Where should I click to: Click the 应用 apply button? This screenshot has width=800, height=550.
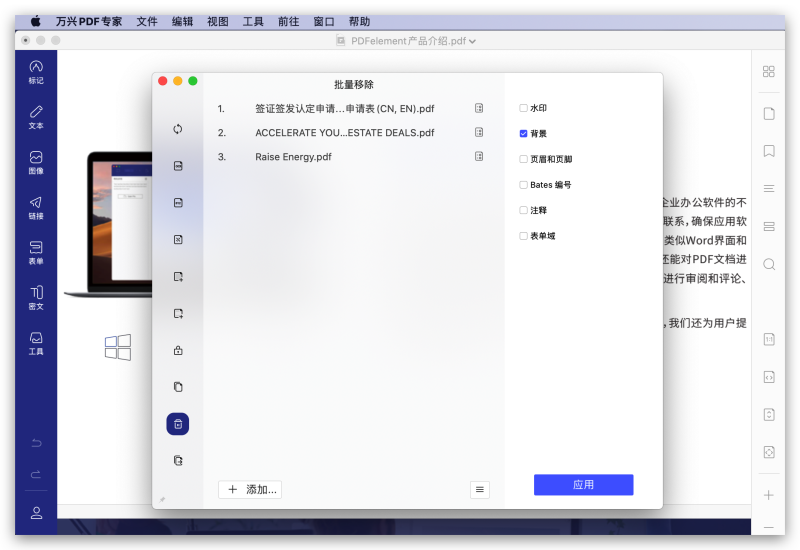point(583,485)
